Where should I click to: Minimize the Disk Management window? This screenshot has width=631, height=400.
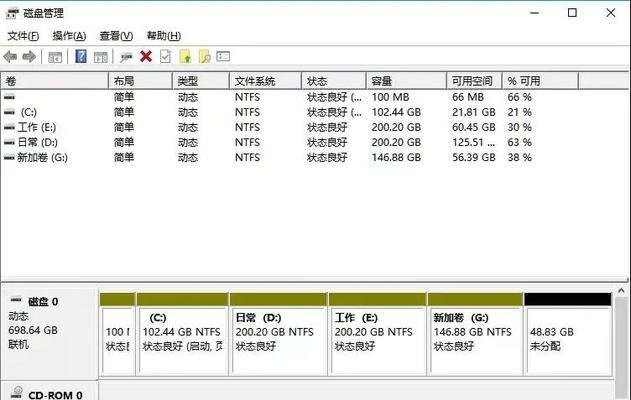point(534,13)
